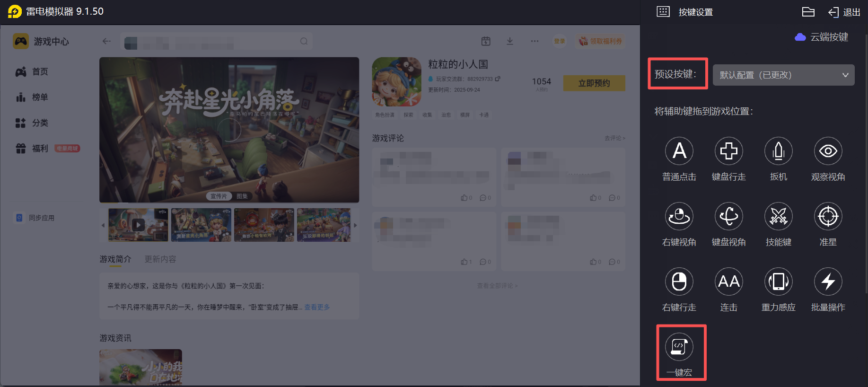Image resolution: width=868 pixels, height=387 pixels.
Task: Select the 重力感应 gravity sensor icon
Action: 779,281
